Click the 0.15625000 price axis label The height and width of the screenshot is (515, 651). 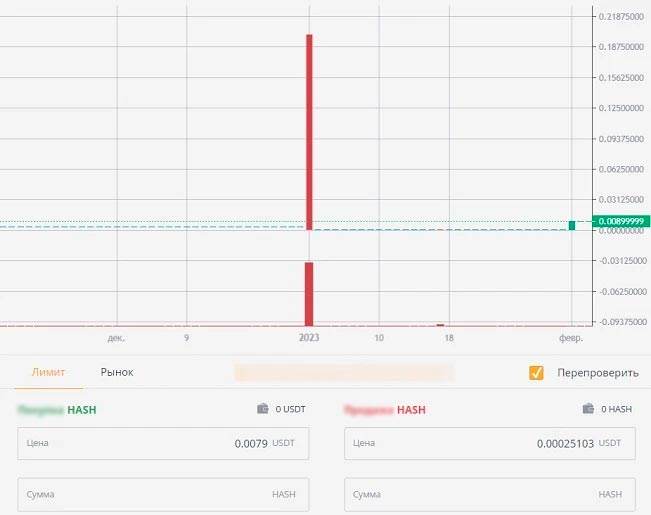(x=621, y=78)
